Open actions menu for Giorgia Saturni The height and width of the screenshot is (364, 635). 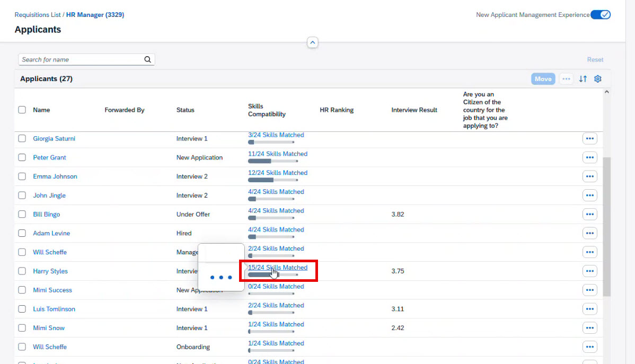(589, 139)
